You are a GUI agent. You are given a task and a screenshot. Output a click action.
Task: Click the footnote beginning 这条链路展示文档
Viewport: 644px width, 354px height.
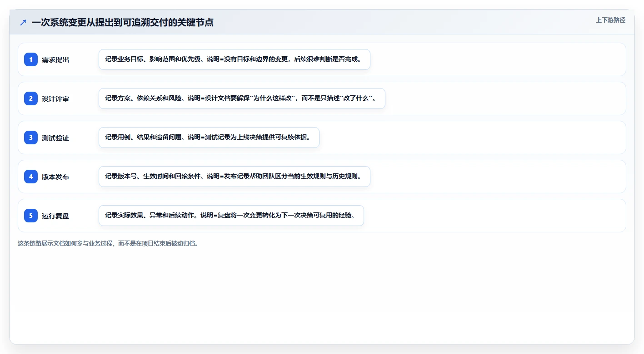108,243
